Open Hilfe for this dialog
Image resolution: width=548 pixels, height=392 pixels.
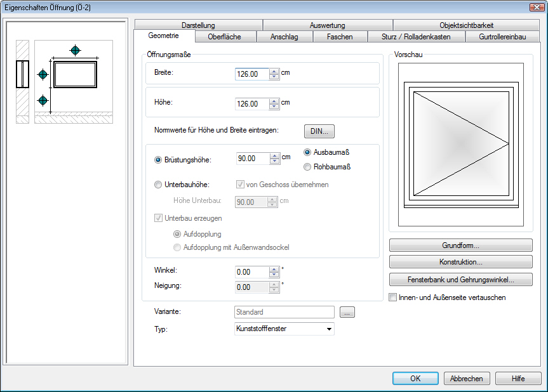point(518,379)
